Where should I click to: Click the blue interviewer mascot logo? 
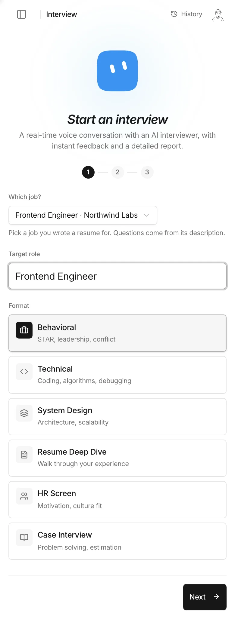tap(117, 71)
